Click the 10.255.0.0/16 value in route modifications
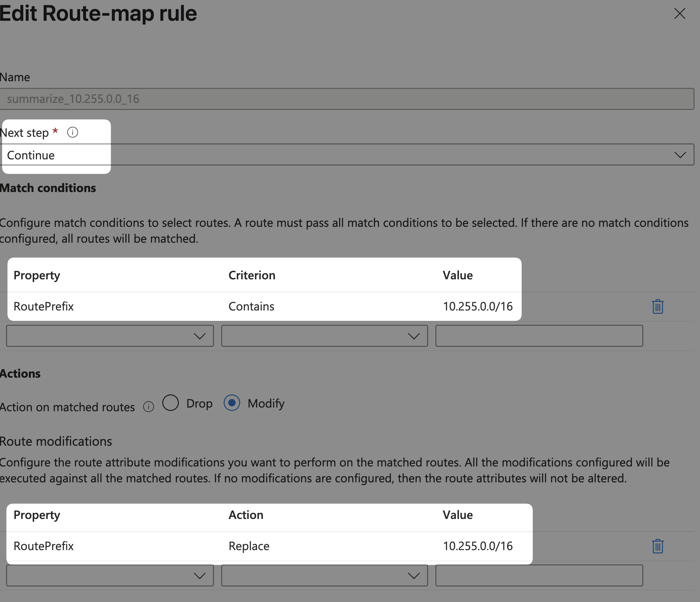The width and height of the screenshot is (700, 602). 478,546
